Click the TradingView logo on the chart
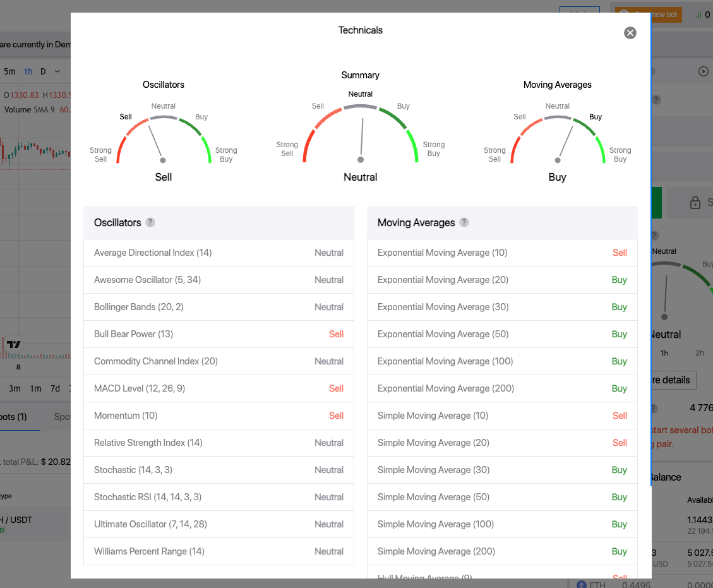 pos(14,345)
